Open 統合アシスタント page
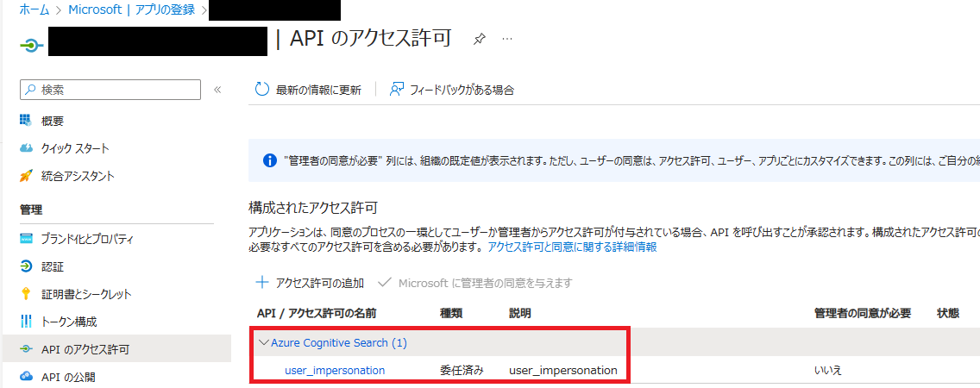This screenshot has width=980, height=388. [x=78, y=176]
